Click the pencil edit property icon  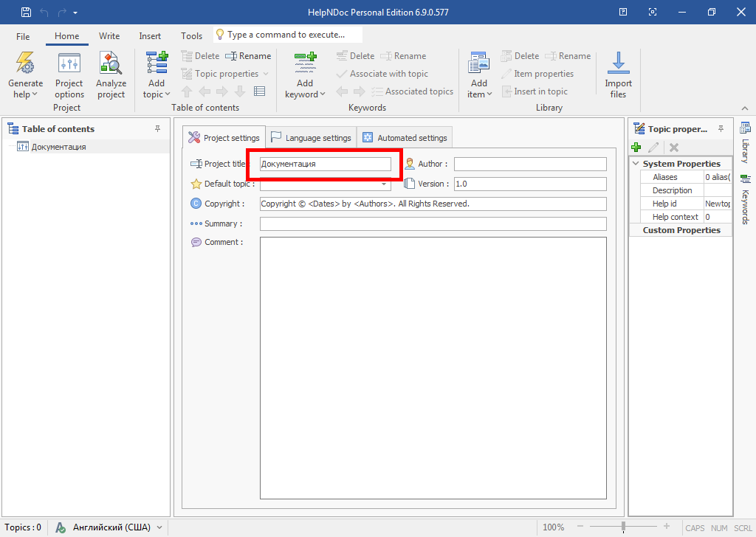[654, 148]
